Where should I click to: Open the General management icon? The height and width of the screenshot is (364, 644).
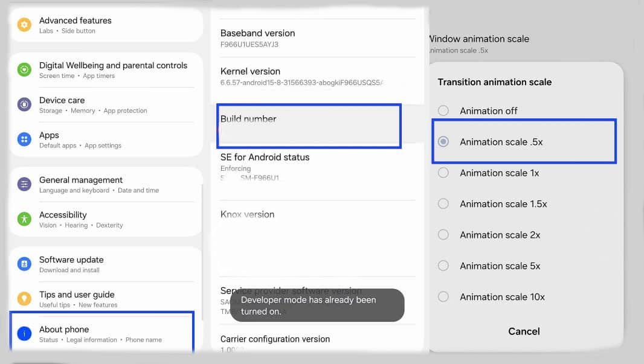coord(24,184)
